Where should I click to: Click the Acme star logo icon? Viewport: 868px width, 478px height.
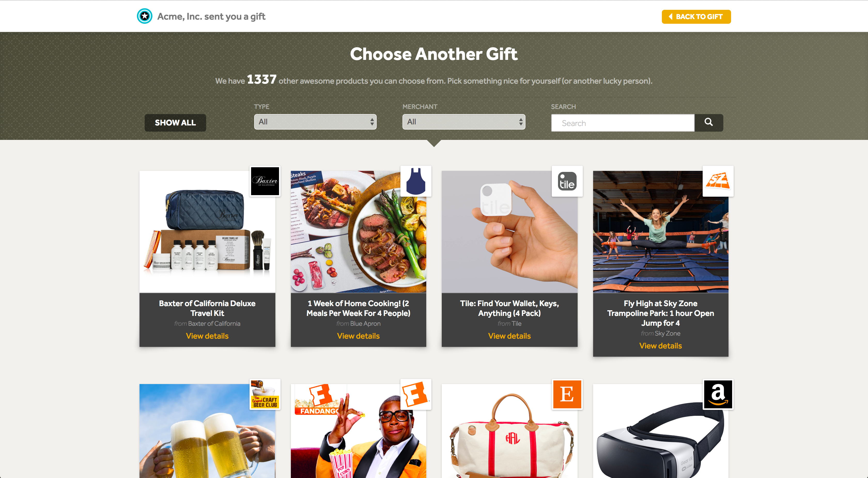145,16
